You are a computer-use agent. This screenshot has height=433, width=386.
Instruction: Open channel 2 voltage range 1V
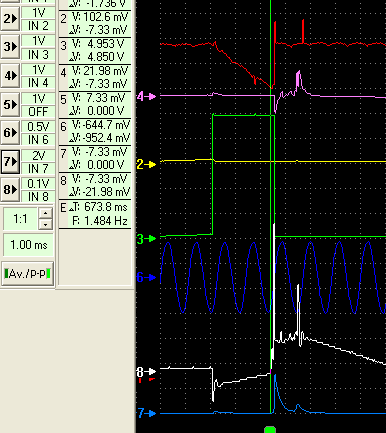coord(38,13)
